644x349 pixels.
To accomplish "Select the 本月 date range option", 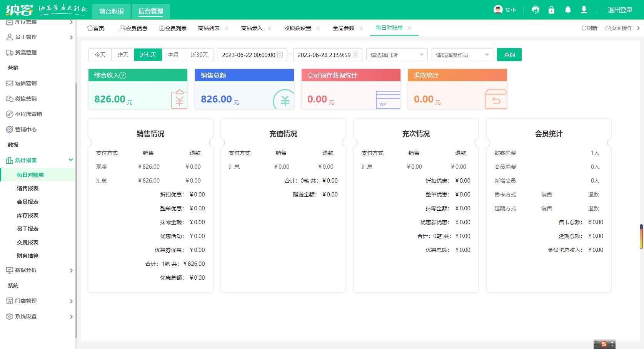I will tap(174, 55).
